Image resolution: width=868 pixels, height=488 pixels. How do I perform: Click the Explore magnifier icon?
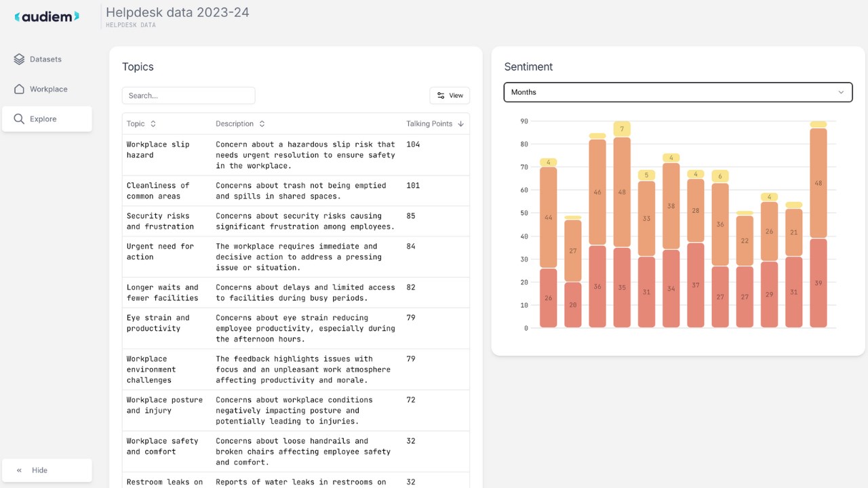pyautogui.click(x=19, y=119)
